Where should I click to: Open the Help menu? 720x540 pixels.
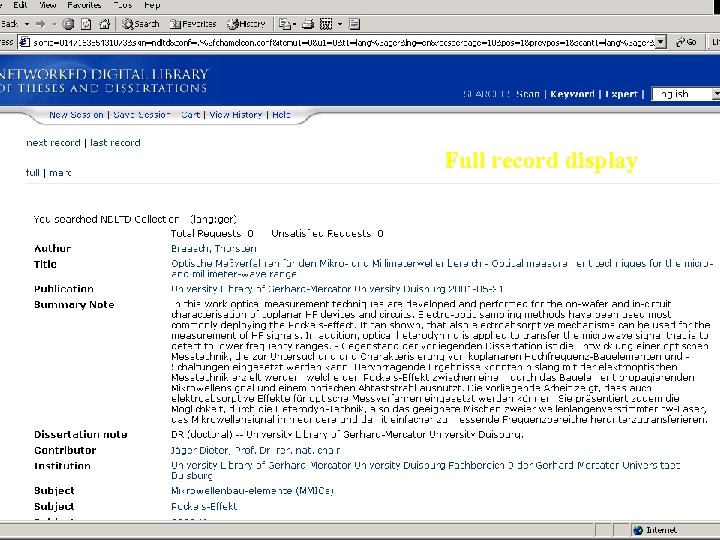(x=152, y=5)
